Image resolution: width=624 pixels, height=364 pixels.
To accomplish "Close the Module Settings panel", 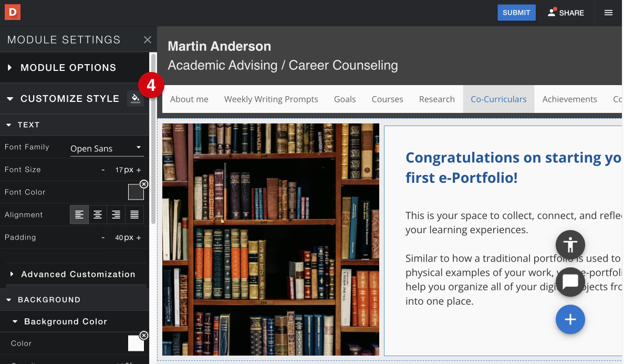I will click(x=147, y=40).
